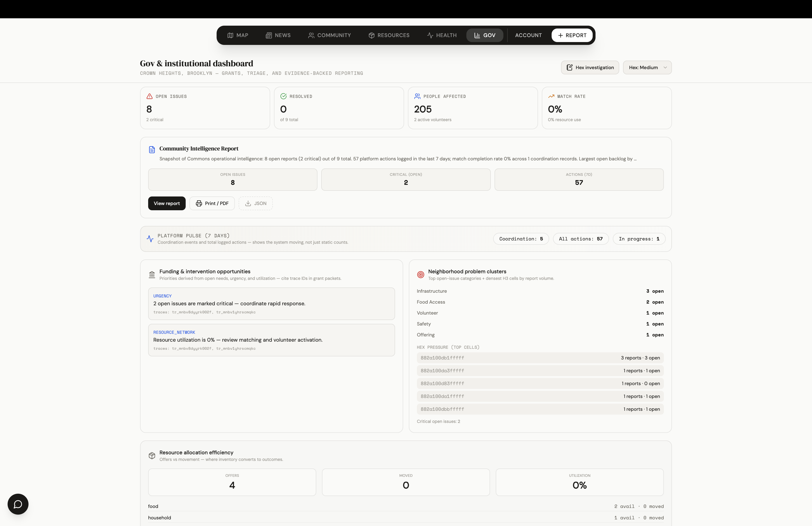Viewport: 812px width, 526px height.
Task: Click the Resources box icon
Action: [x=372, y=35]
